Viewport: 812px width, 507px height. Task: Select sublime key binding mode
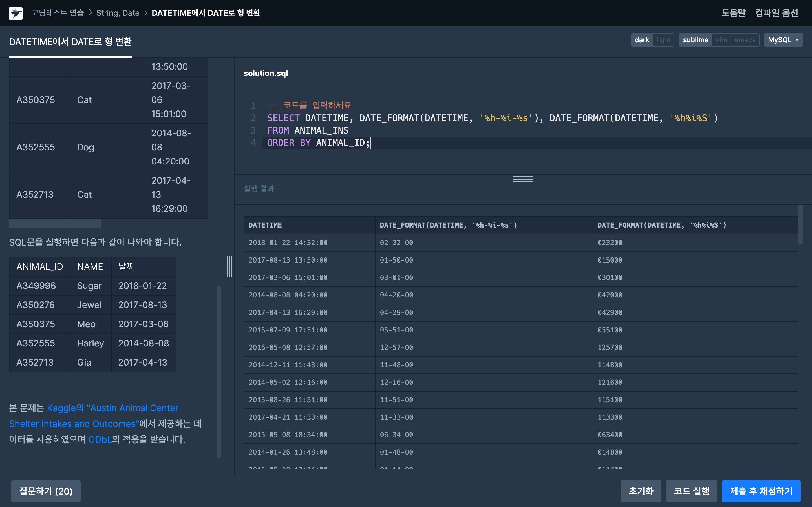click(x=695, y=40)
